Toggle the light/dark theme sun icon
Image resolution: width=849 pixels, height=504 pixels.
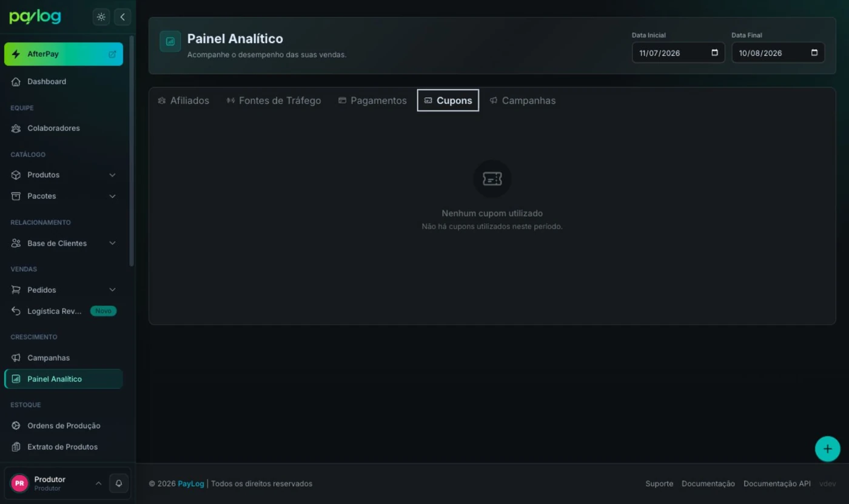101,17
